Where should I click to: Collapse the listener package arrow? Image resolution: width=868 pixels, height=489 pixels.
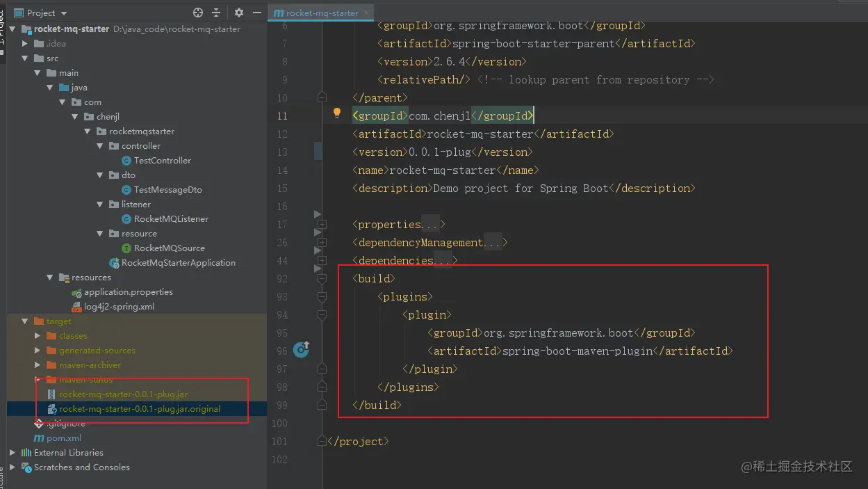[101, 205]
